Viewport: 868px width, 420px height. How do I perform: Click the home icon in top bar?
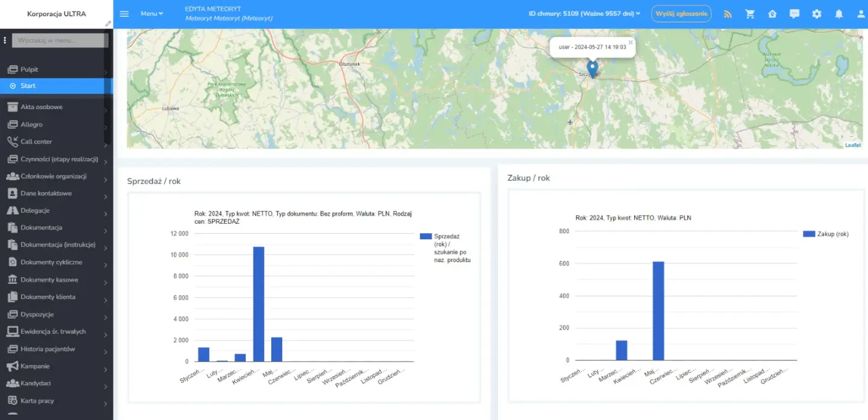(x=772, y=14)
